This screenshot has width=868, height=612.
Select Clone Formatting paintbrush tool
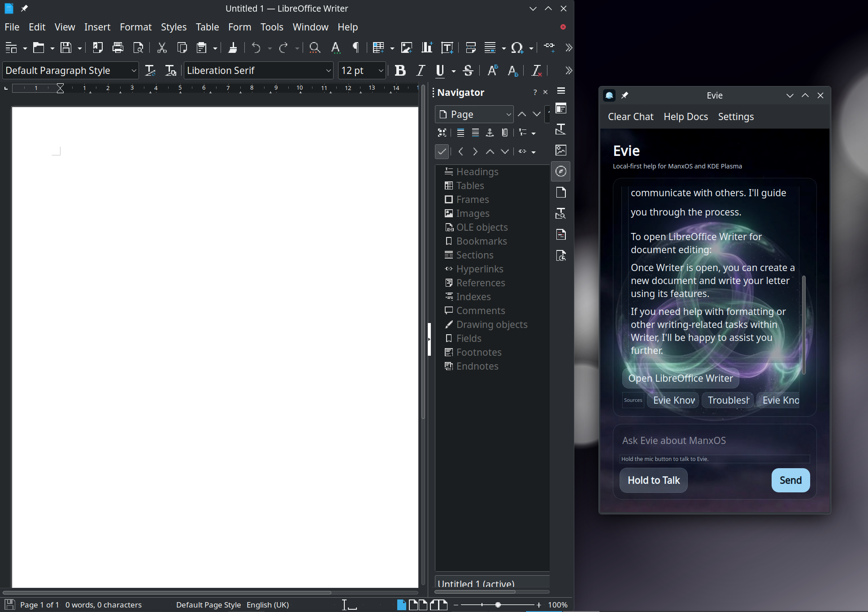(233, 47)
